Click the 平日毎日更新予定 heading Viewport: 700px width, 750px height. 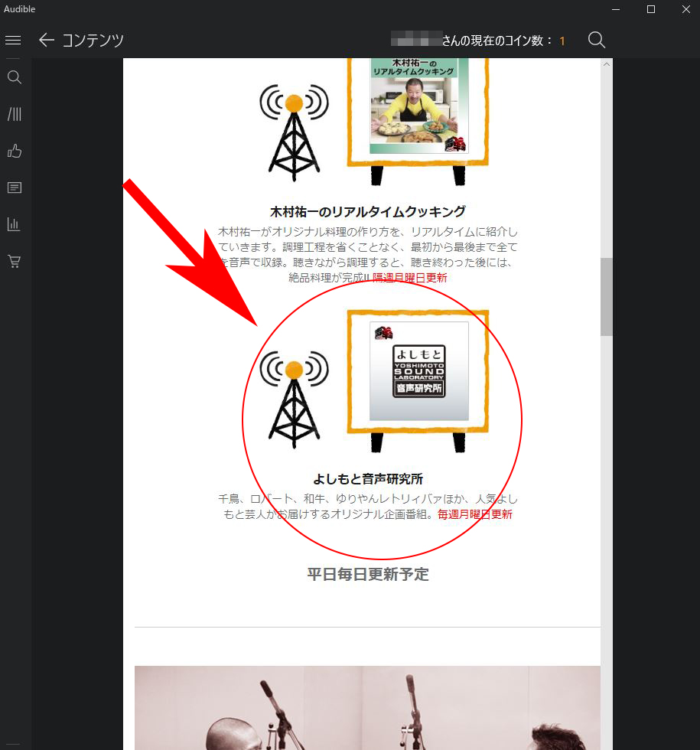click(368, 575)
